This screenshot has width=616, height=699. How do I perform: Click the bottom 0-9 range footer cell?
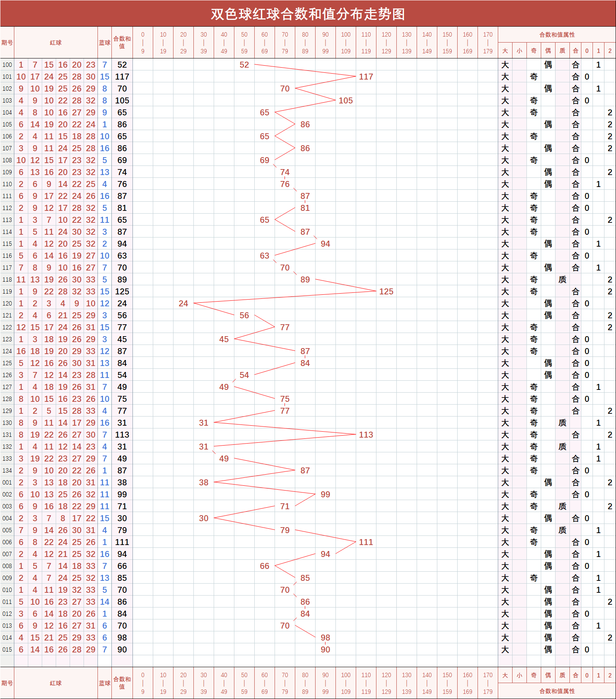(142, 683)
